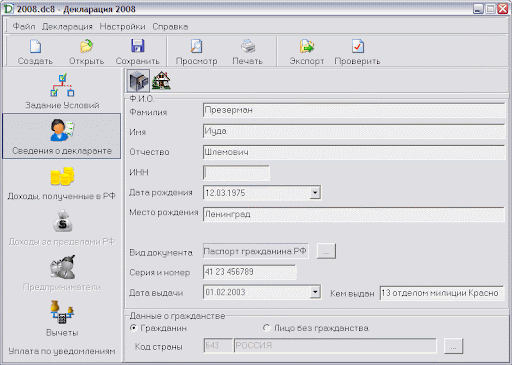Open the Декларация menu

(x=67, y=26)
